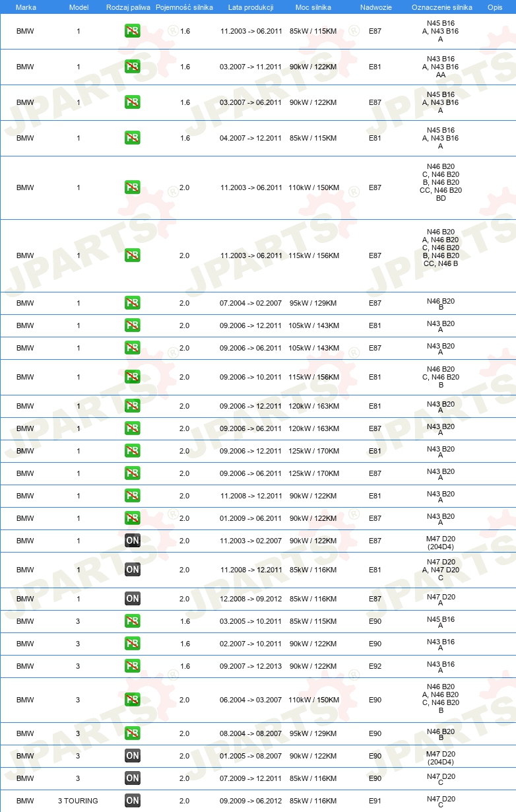Select the E92 body cell

click(375, 666)
